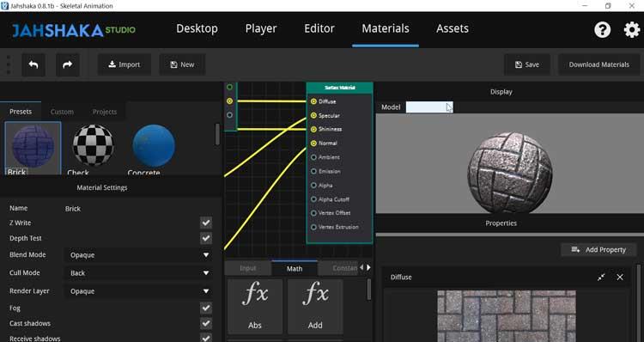Click the Download Materials button
644x342 pixels.
tap(598, 64)
